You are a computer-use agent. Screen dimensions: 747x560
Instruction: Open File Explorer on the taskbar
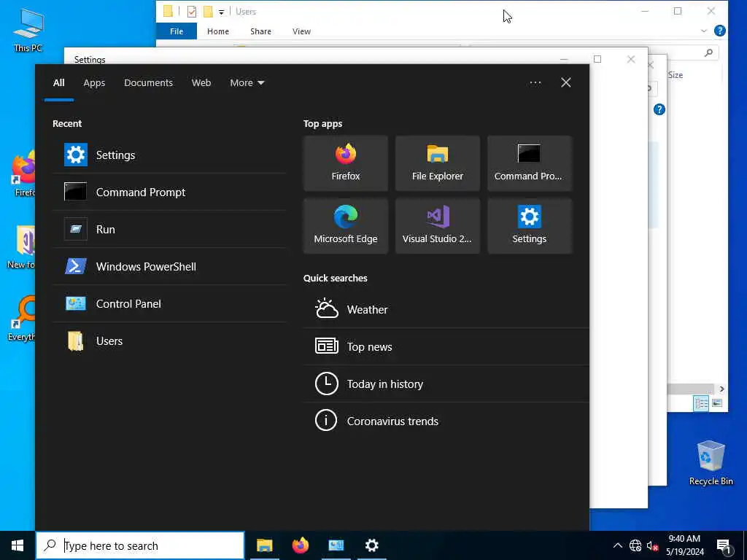click(264, 545)
